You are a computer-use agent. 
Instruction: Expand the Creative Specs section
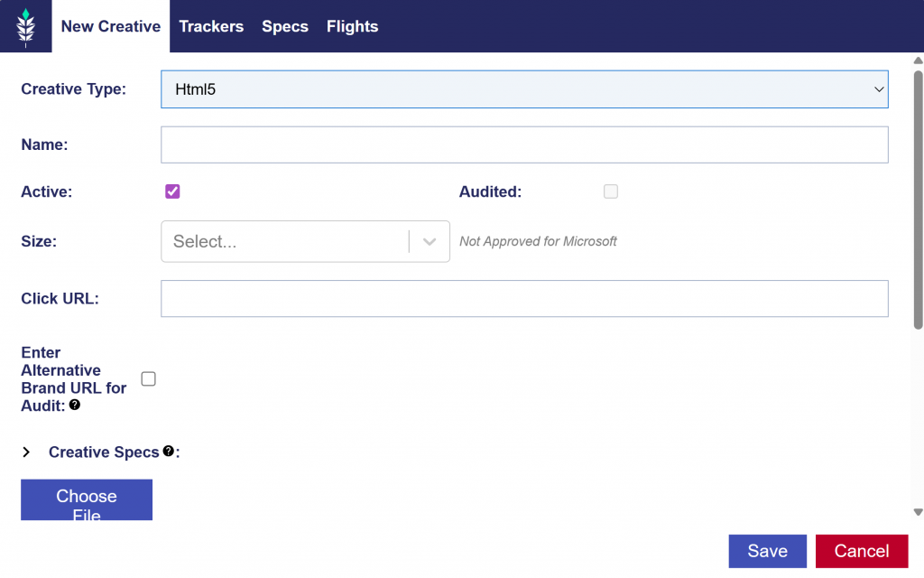pyautogui.click(x=26, y=452)
